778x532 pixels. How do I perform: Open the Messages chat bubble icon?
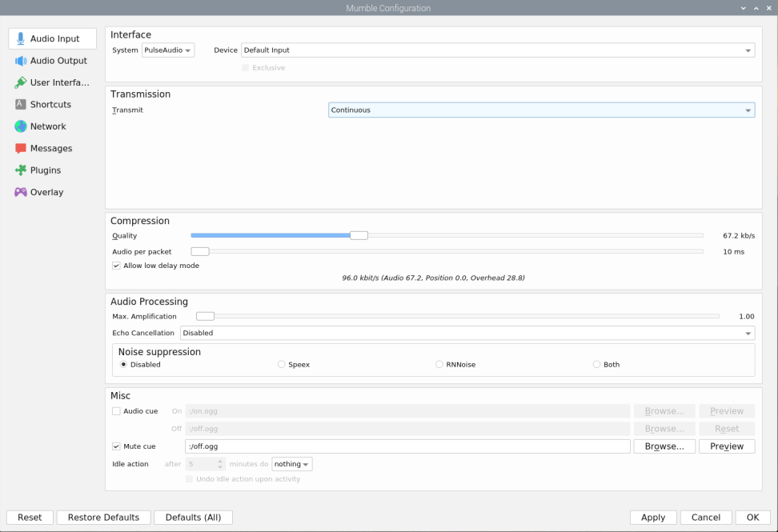click(x=21, y=149)
